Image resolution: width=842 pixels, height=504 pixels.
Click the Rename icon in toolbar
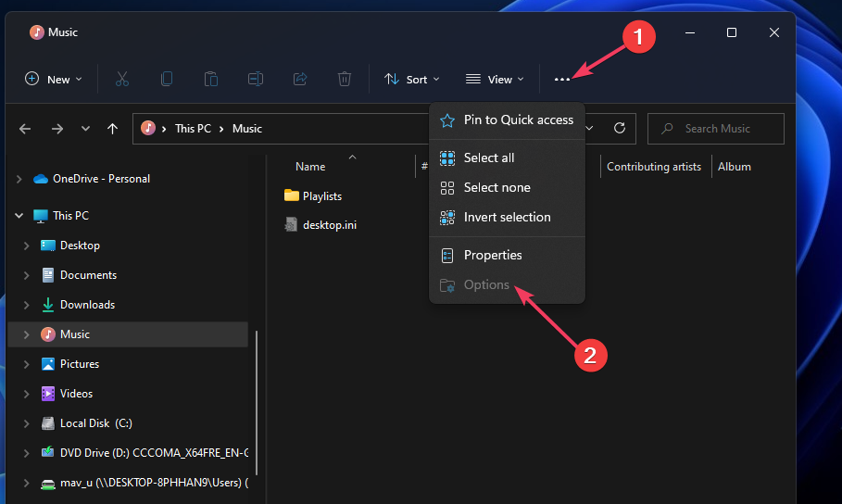point(256,79)
